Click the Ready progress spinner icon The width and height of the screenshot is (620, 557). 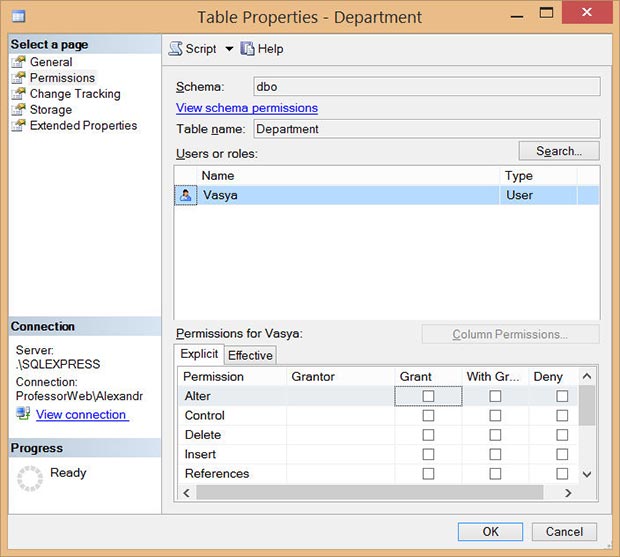coord(30,478)
